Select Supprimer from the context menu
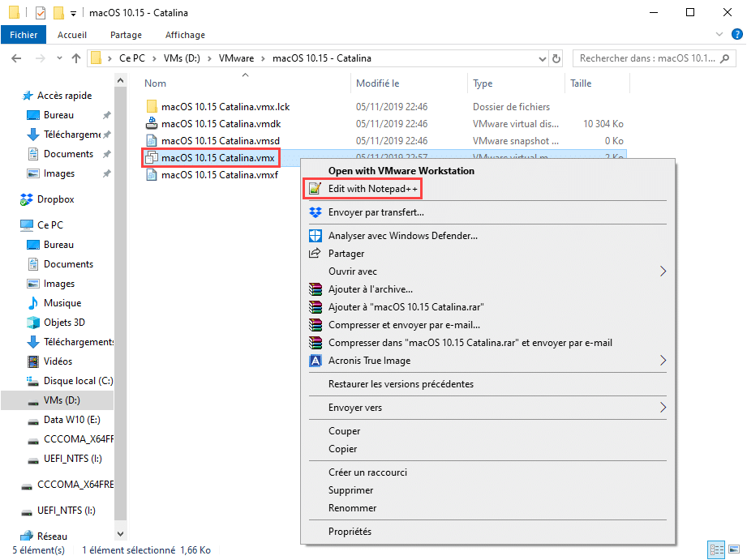The height and width of the screenshot is (560, 747). (350, 490)
